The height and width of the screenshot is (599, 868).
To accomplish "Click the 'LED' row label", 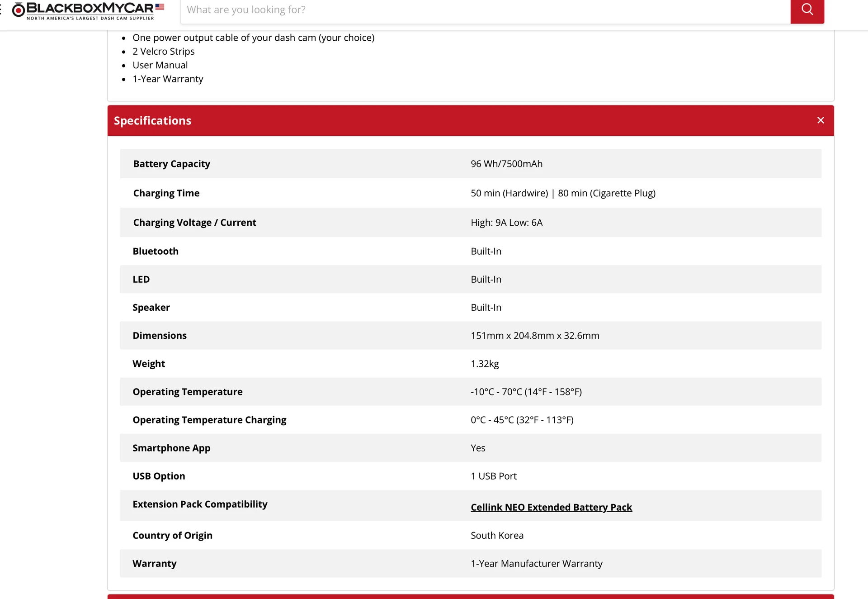I will coord(141,279).
